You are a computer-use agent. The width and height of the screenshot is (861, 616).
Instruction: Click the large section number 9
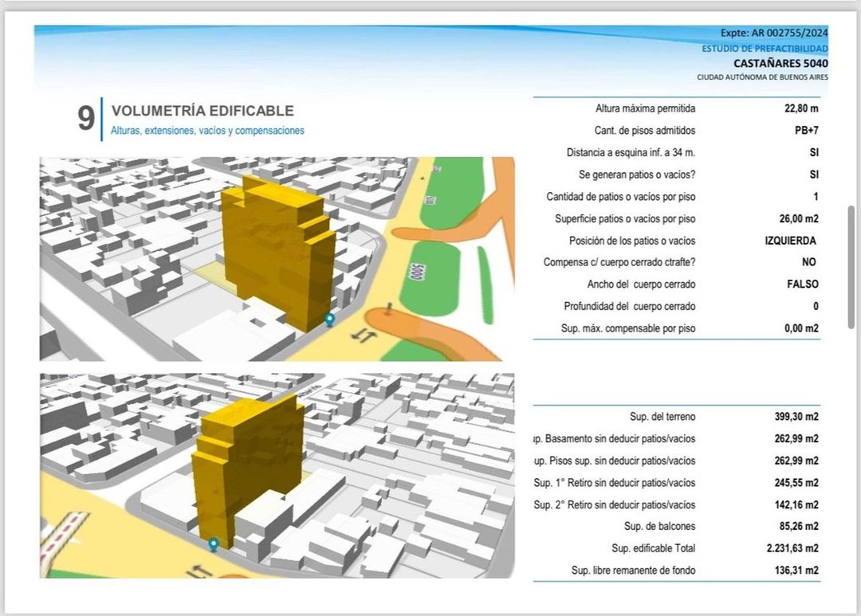point(85,119)
